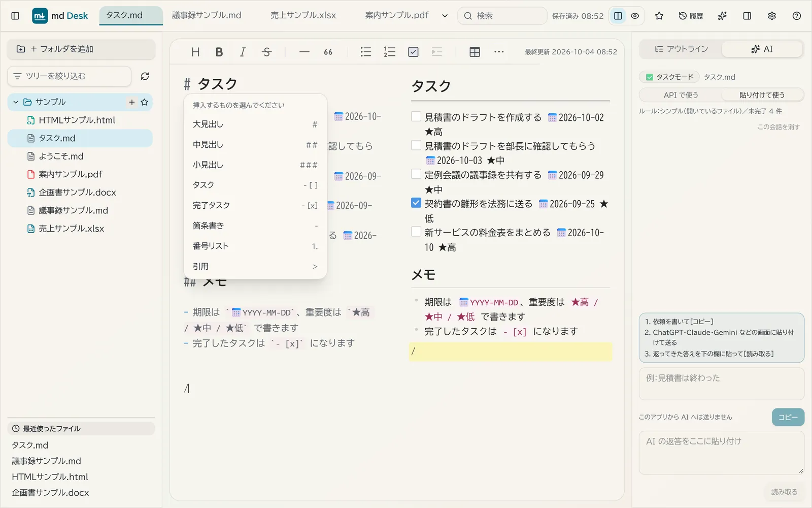812x508 pixels.
Task: Check 定例会議の議事録を共有する task
Action: coord(416,174)
